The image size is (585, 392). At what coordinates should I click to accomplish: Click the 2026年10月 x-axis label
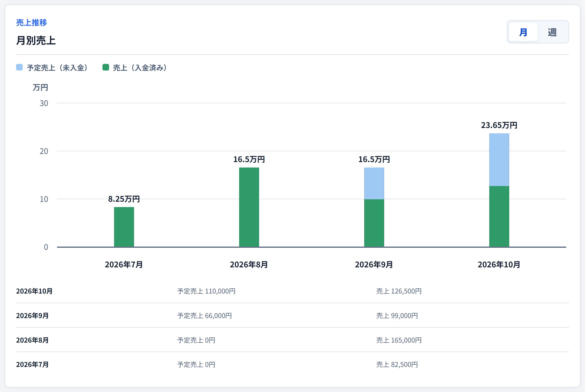(x=499, y=265)
